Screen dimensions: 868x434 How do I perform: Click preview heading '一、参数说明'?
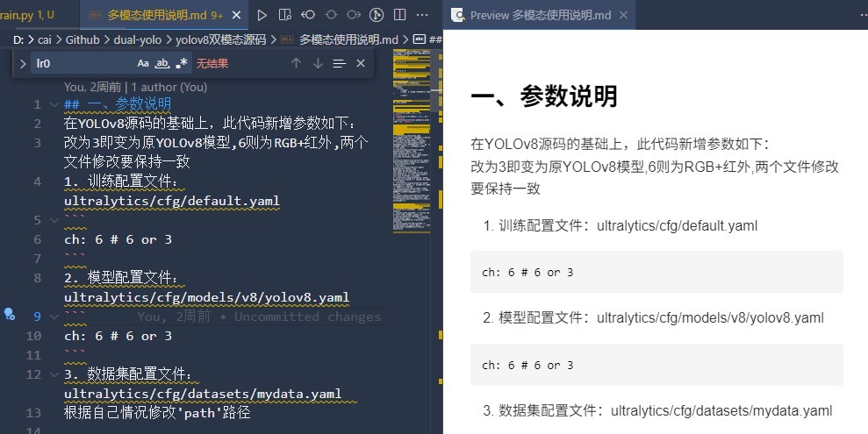[x=543, y=96]
